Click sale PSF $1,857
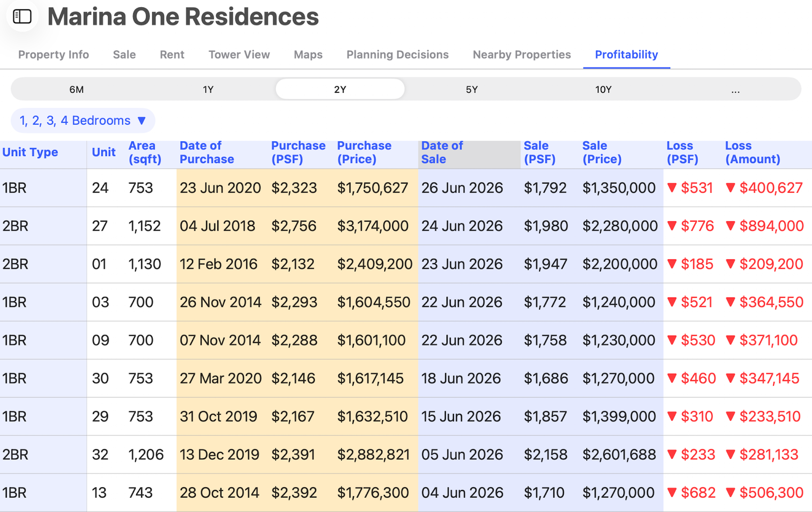Screen dimensions: 812x512 (545, 417)
